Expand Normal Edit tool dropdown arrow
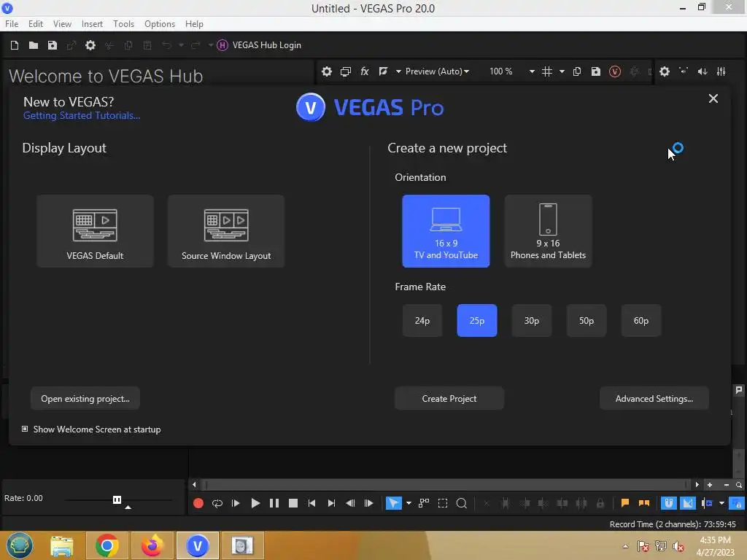The height and width of the screenshot is (560, 747). point(409,503)
